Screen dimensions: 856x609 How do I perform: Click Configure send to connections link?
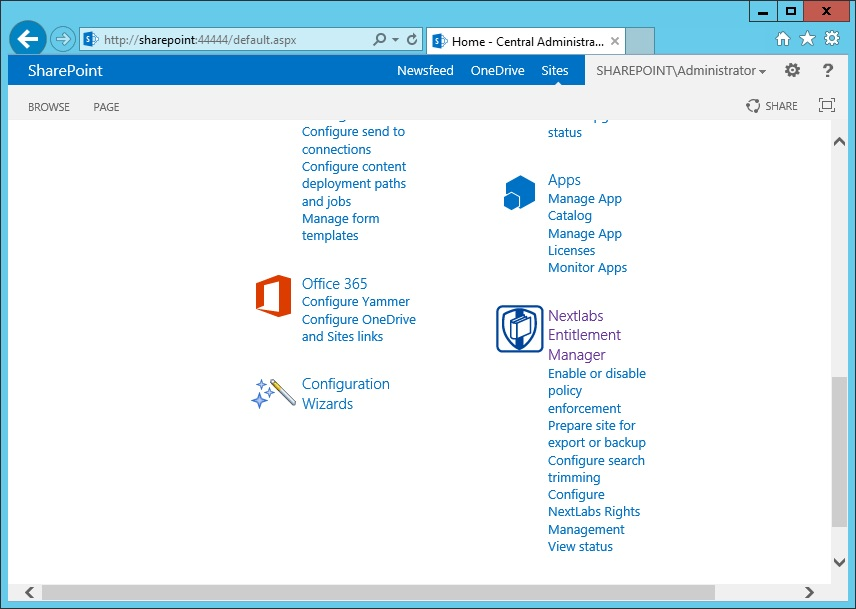click(353, 140)
